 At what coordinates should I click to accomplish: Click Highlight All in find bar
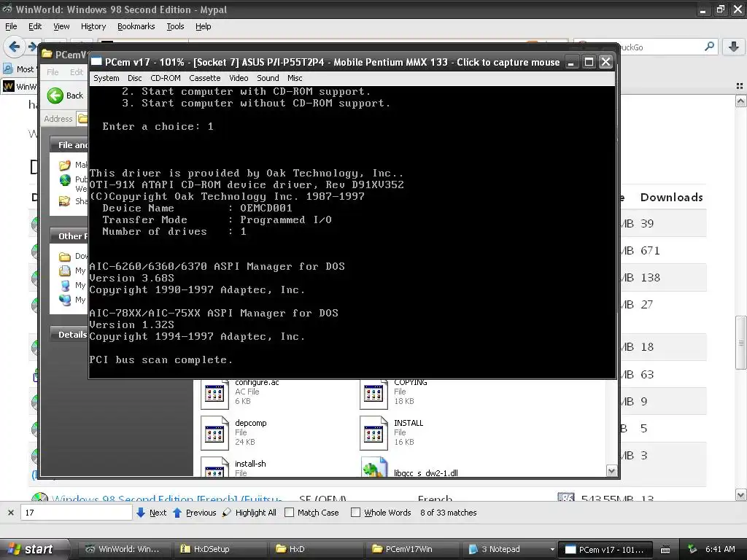[249, 513]
